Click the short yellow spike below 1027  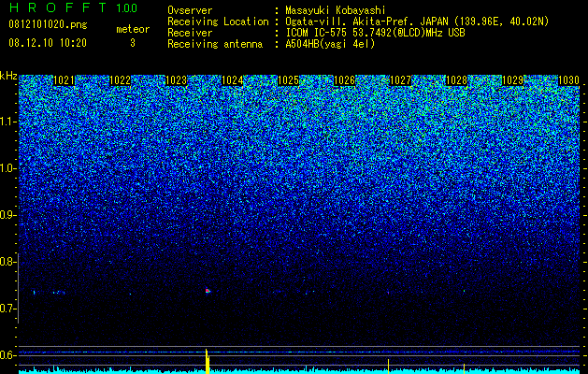click(389, 367)
